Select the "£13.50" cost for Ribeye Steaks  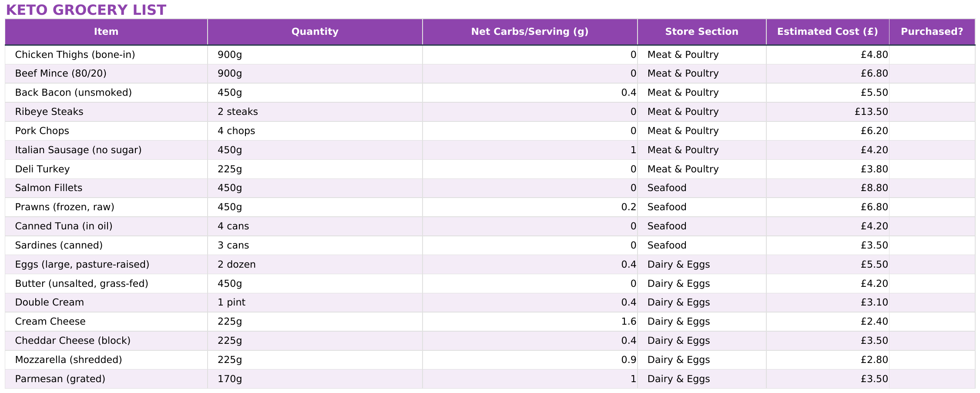[x=828, y=112]
